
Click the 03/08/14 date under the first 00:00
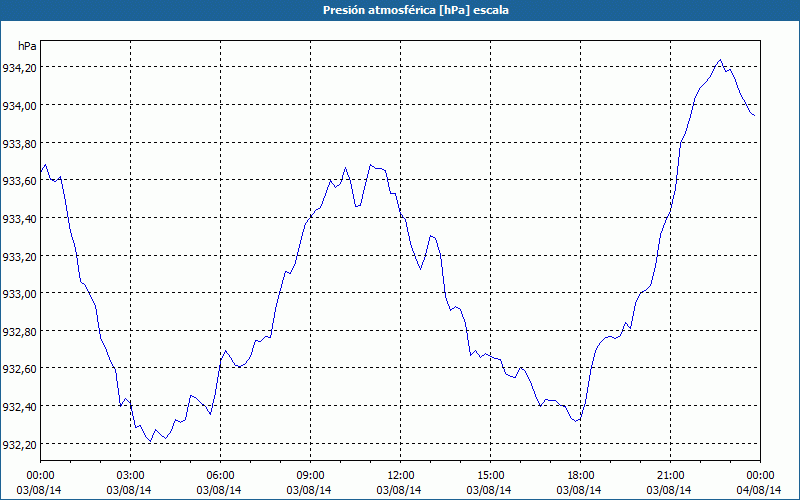39,490
